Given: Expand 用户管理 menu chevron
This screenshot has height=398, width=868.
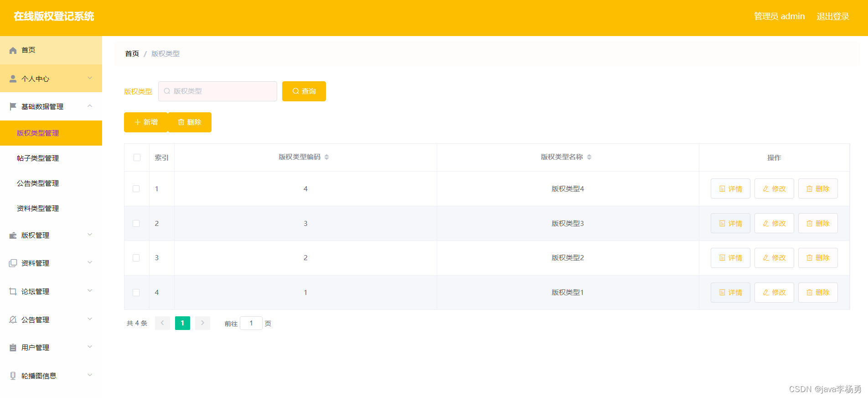Looking at the screenshot, I should click(x=90, y=347).
